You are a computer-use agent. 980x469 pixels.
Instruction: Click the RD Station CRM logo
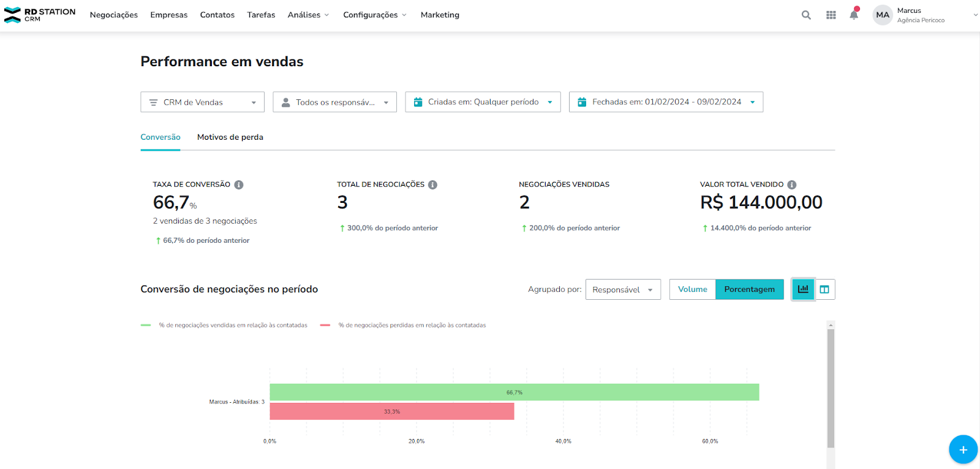pos(40,15)
